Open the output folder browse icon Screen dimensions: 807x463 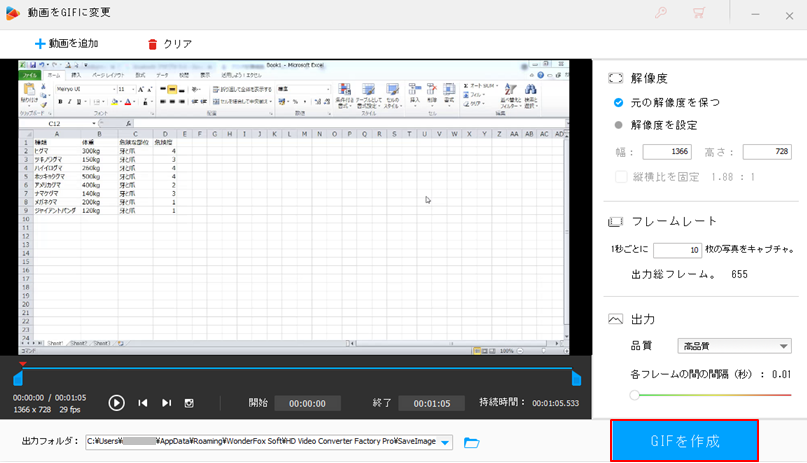pos(471,442)
